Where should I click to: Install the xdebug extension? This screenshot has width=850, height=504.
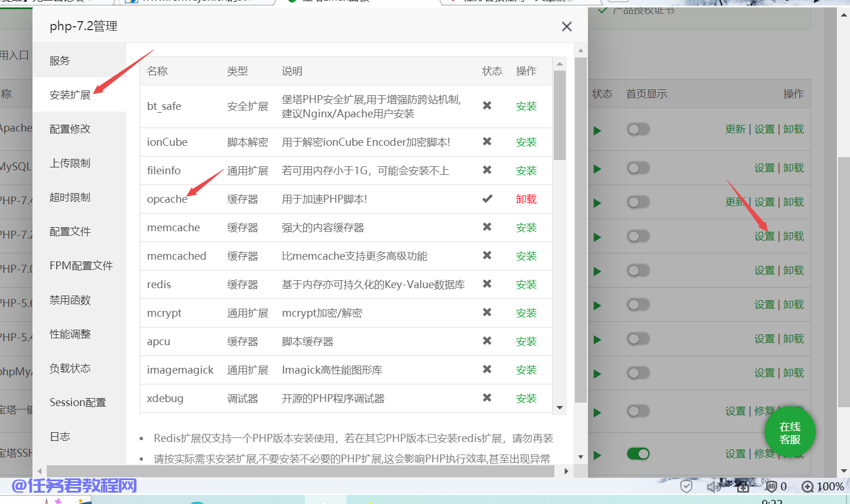point(526,398)
